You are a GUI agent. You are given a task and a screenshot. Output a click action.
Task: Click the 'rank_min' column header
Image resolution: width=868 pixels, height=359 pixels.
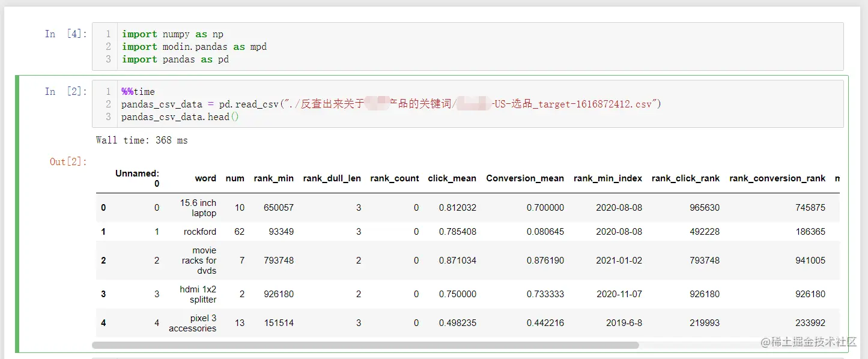274,178
